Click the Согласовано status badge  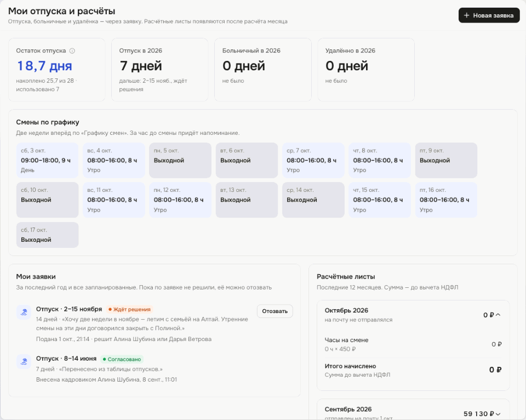click(122, 359)
